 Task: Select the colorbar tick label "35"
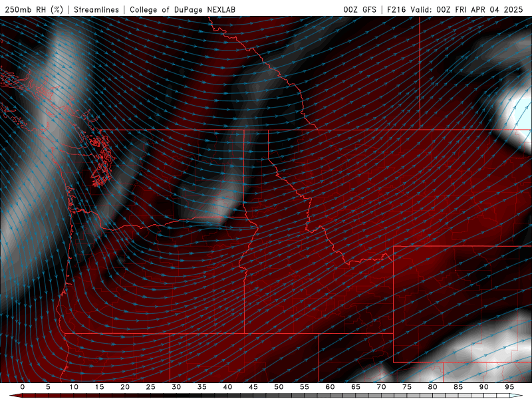click(202, 387)
